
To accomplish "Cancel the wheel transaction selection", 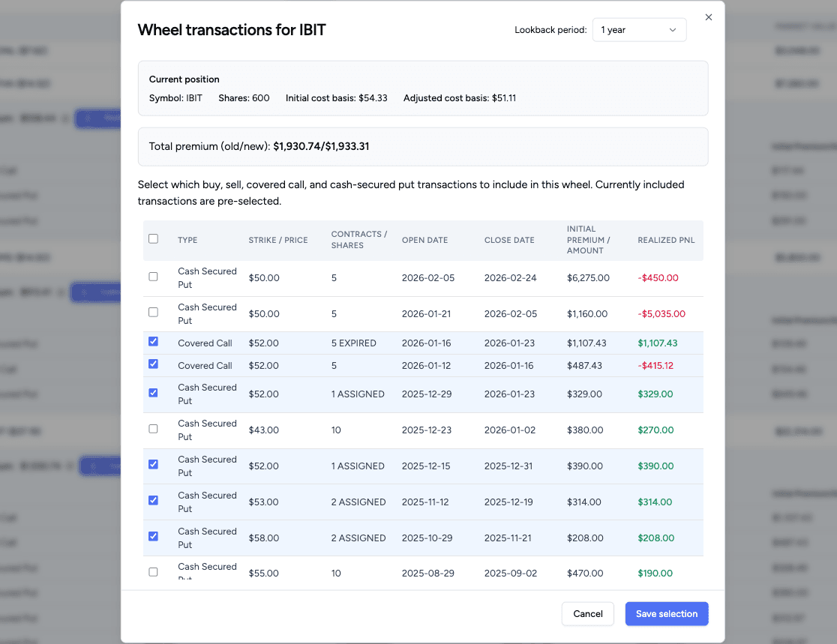I will click(587, 613).
